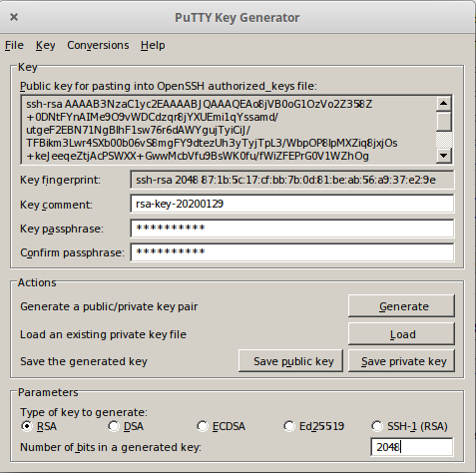Open the Conversions menu

pyautogui.click(x=98, y=45)
